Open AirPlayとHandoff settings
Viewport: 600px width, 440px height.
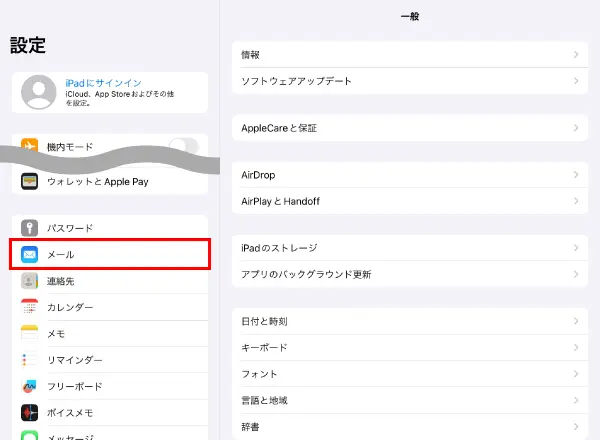[x=410, y=201]
